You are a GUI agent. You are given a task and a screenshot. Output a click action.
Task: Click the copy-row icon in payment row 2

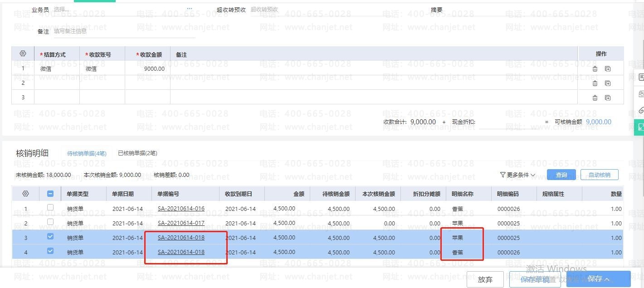[607, 83]
